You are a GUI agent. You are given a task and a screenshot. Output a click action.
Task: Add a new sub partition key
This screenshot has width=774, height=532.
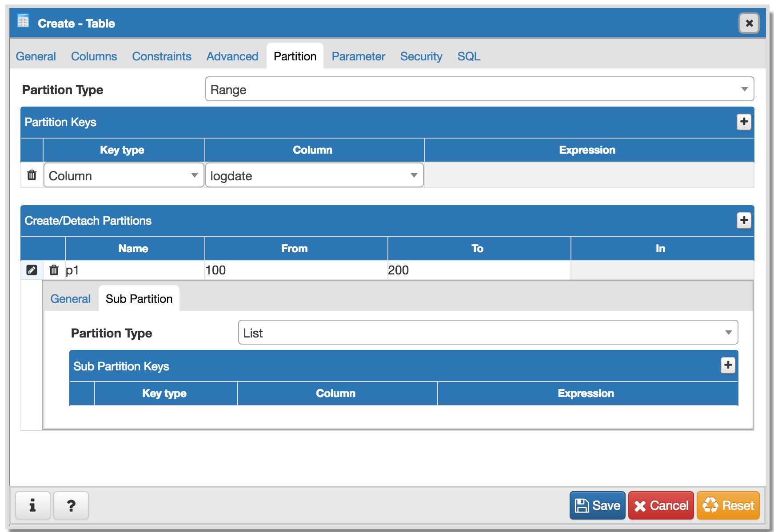tap(728, 365)
